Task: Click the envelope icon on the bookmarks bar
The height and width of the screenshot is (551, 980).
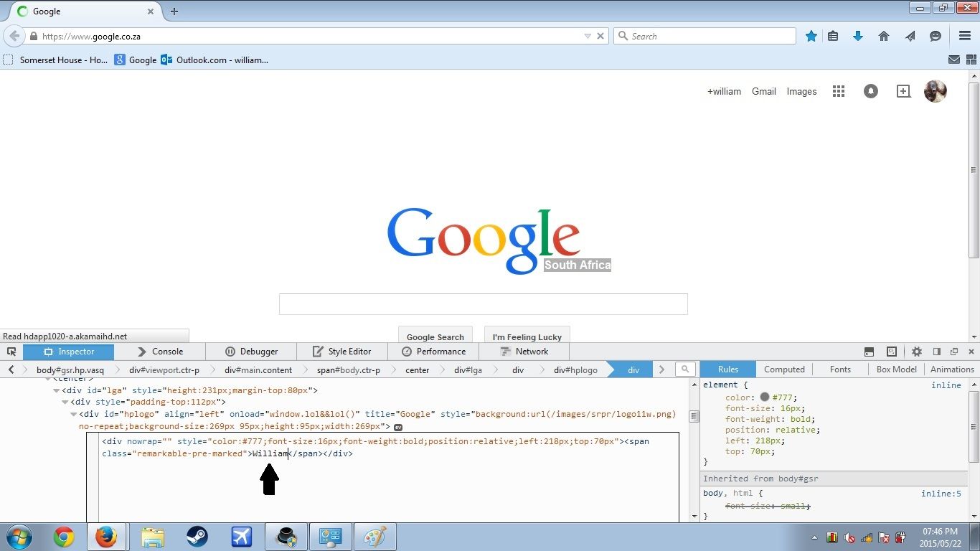Action: (954, 60)
